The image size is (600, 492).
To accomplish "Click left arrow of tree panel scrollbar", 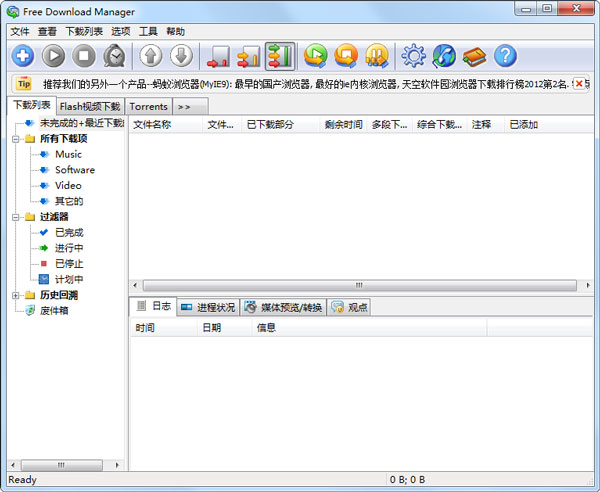I will point(13,465).
